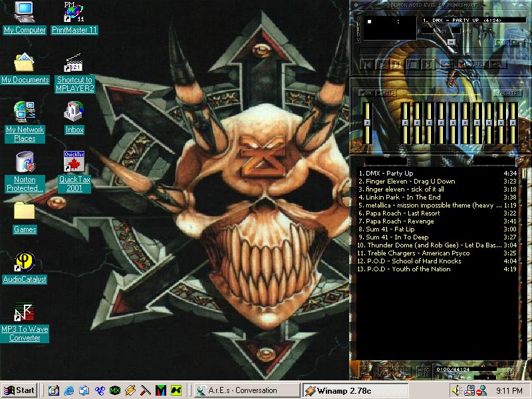Open the playlist MISC OPTS menu
The image size is (532, 399).
(423, 371)
